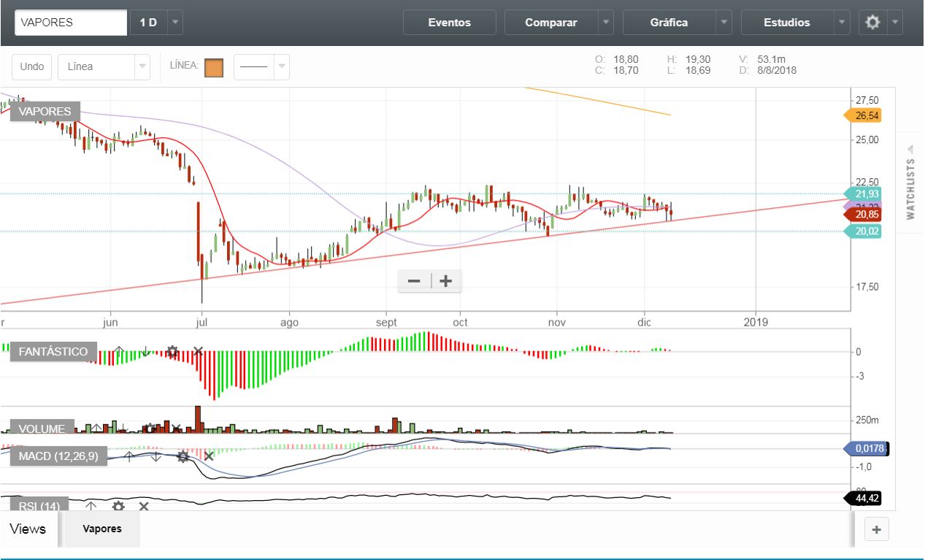Screen dimensions: 925x560
Task: Open FANTÁSTICO indicator settings gear
Action: [x=172, y=351]
